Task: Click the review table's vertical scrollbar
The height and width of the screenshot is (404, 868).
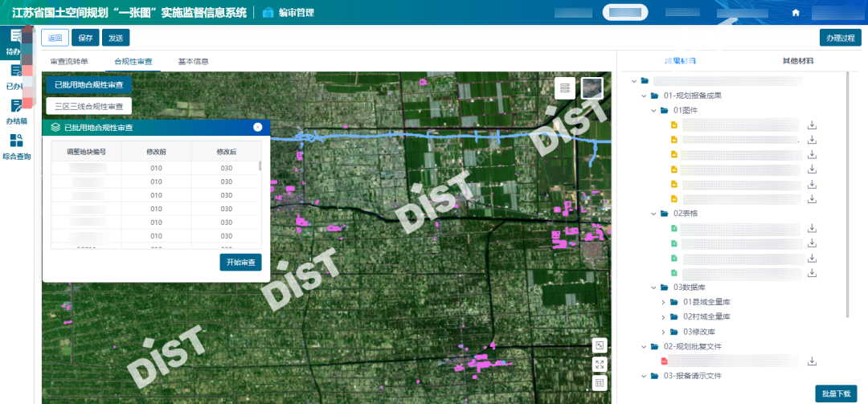Action: click(x=260, y=165)
